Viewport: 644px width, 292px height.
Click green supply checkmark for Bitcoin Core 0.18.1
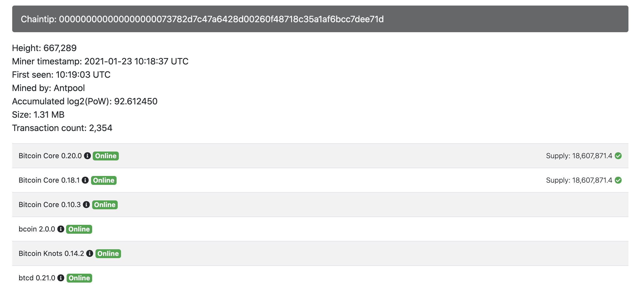[618, 180]
